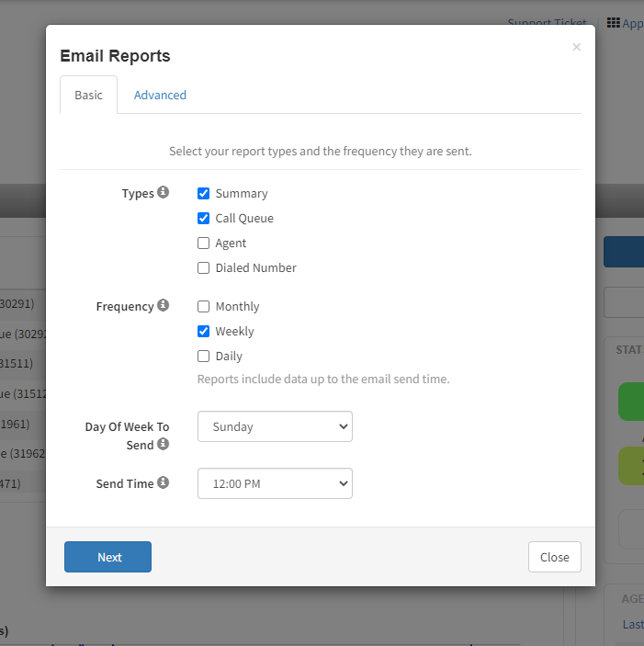644x646 pixels.
Task: Open the 12:00 PM send time dropdown
Action: (x=275, y=483)
